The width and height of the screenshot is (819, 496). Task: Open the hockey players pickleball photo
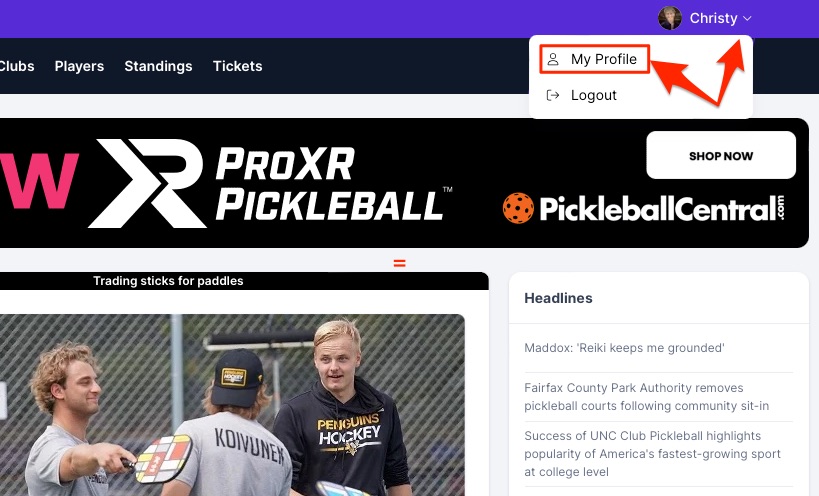pos(232,405)
